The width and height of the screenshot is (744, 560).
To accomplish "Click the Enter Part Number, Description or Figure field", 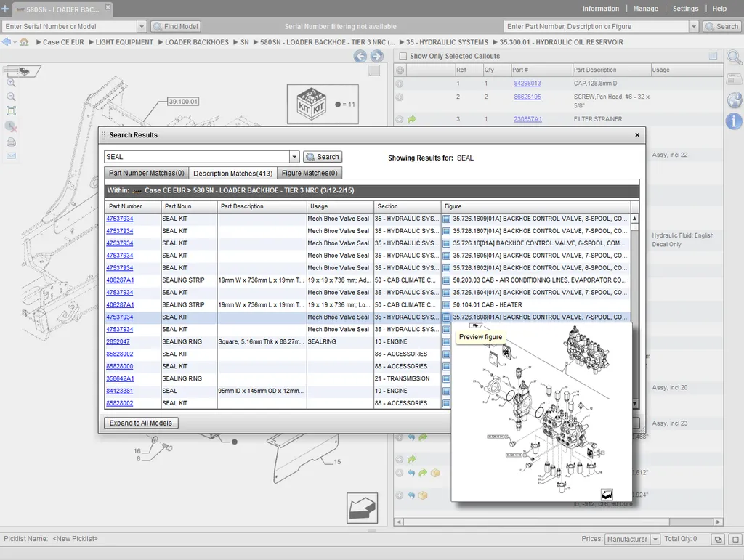I will [597, 27].
